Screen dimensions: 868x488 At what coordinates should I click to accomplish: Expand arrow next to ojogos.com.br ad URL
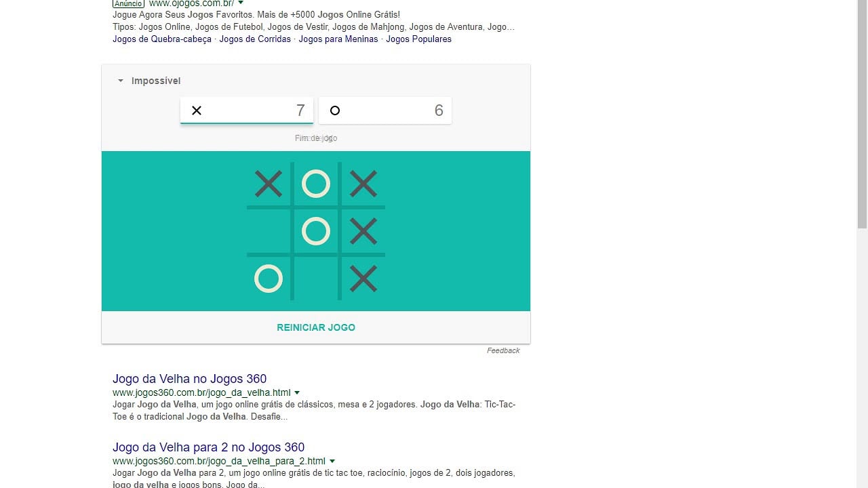[x=241, y=3]
